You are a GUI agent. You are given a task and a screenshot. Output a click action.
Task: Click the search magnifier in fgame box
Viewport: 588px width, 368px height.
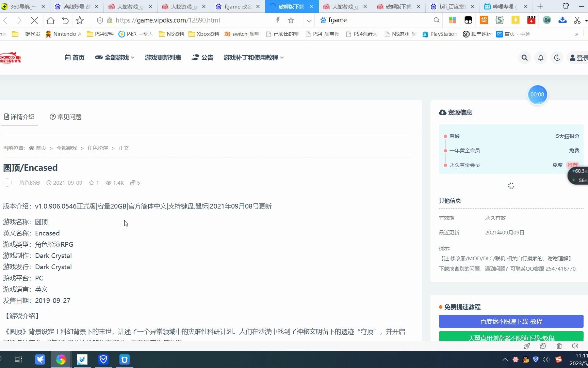click(437, 20)
